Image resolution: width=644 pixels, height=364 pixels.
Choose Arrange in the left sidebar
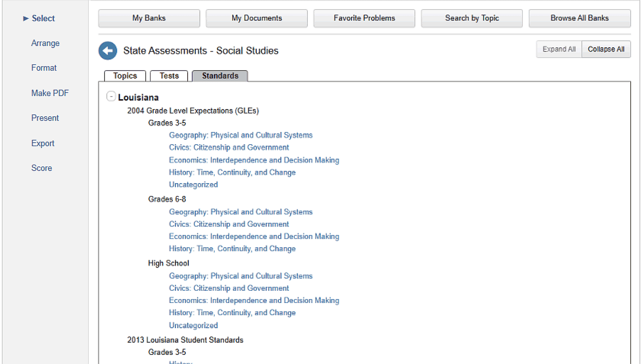click(45, 43)
